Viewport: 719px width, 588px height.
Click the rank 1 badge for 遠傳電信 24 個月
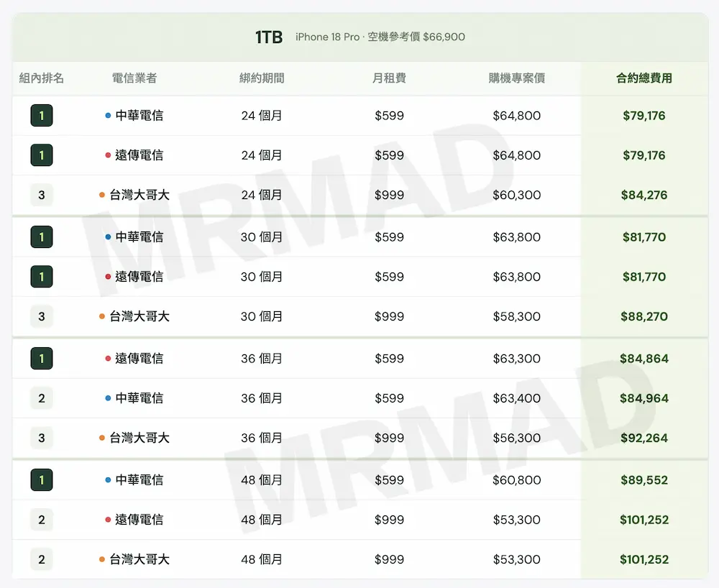pyautogui.click(x=42, y=155)
